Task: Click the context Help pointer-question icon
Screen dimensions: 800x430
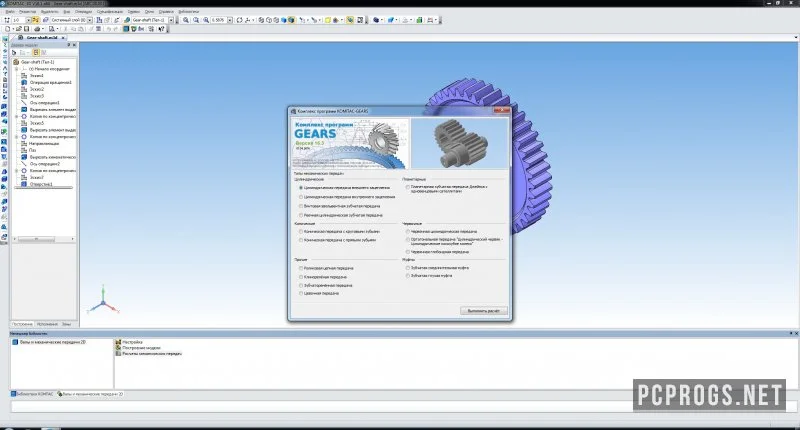Action: coord(161,29)
